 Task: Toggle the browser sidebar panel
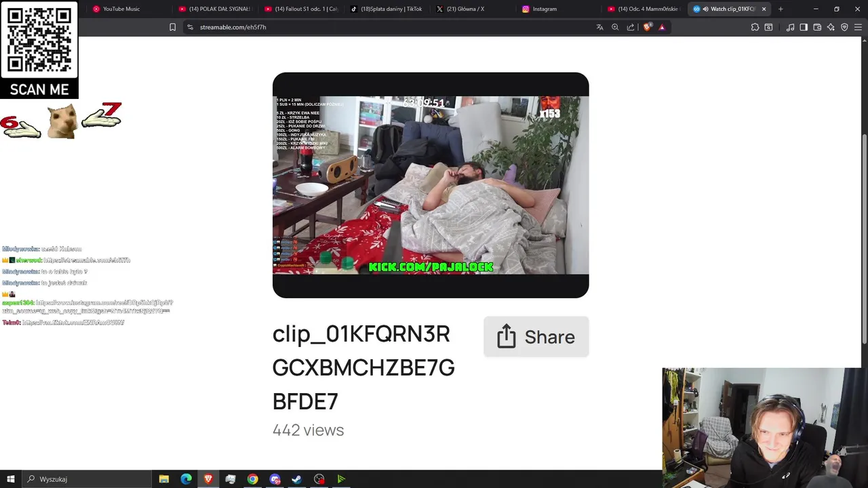tap(804, 27)
